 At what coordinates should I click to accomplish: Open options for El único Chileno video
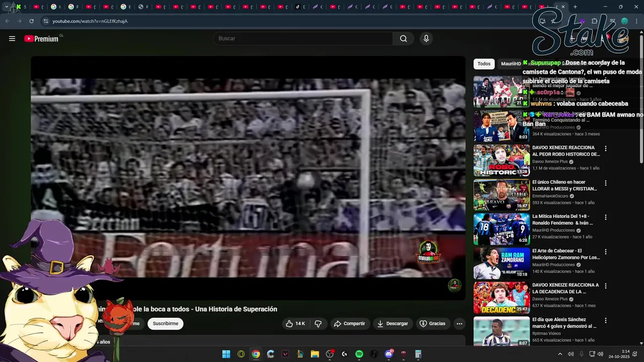tap(606, 183)
